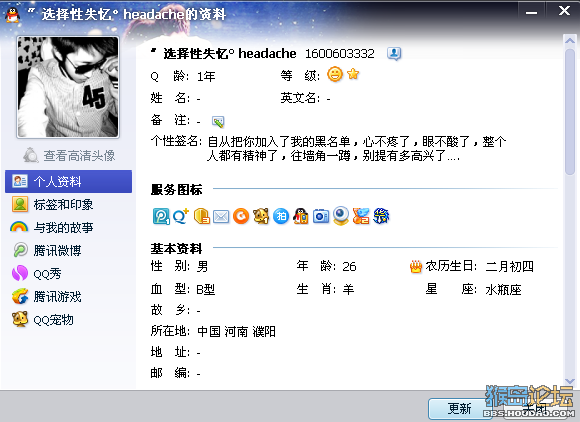Screen dimensions: 580x422
Task: Click the QQ penguin logo in the title bar
Action: pyautogui.click(x=13, y=15)
